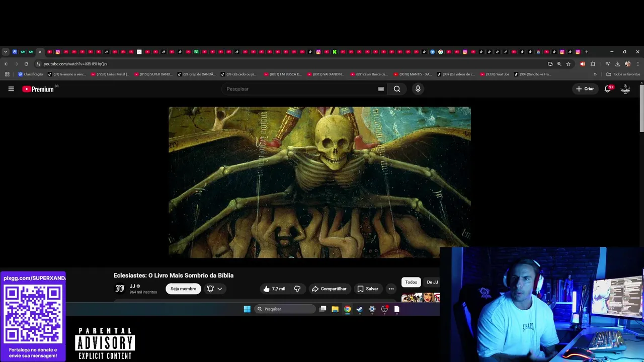644x362 pixels.
Task: Open SUPER XAND bookmark
Action: point(153,74)
